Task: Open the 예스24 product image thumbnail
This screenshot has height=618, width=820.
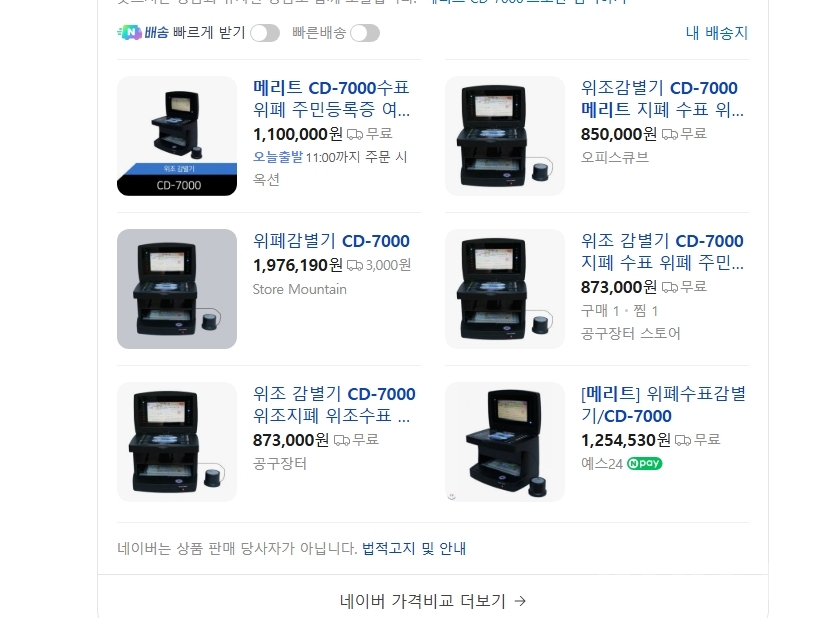Action: tap(505, 442)
